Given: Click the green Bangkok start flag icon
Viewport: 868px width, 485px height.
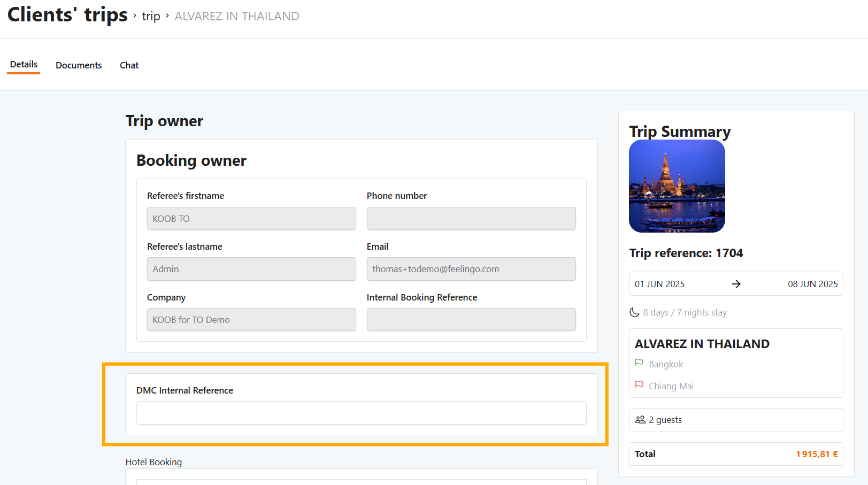Looking at the screenshot, I should tap(639, 363).
